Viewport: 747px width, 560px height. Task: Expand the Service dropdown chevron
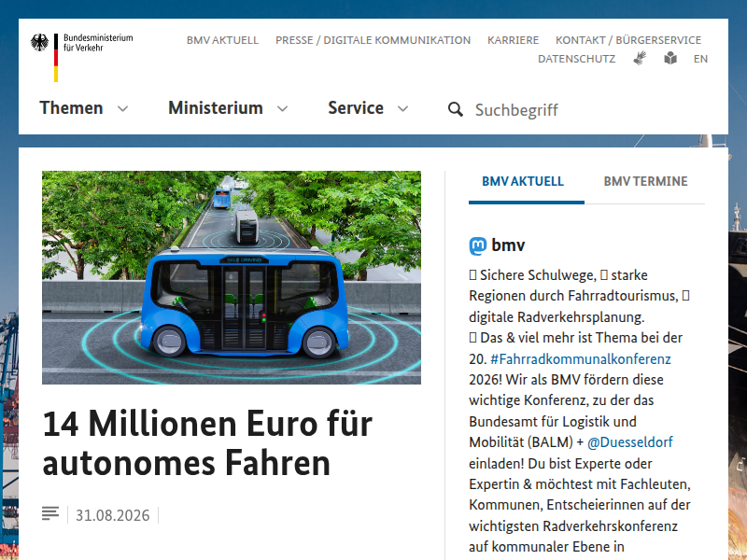(403, 109)
